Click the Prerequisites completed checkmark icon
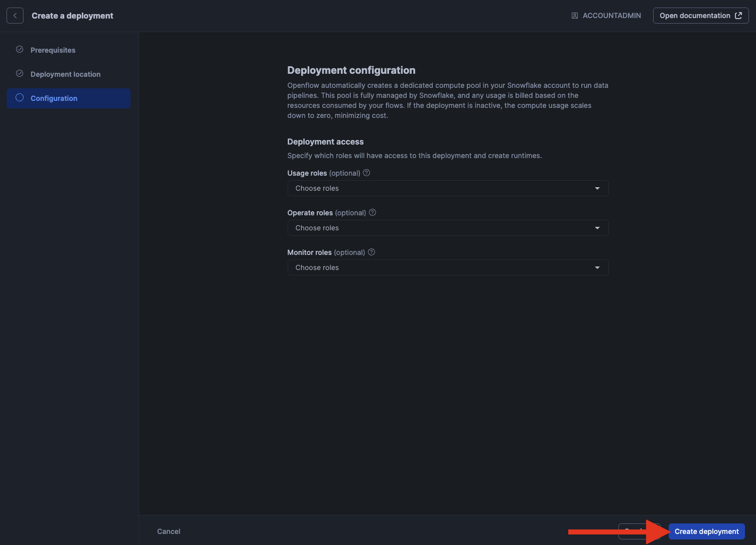This screenshot has height=545, width=756. point(20,50)
